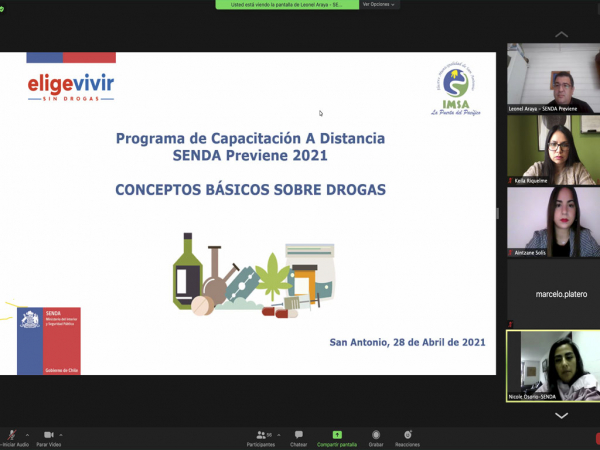Open the Ver Opciones dropdown
Image resolution: width=600 pixels, height=450 pixels.
pyautogui.click(x=380, y=4)
